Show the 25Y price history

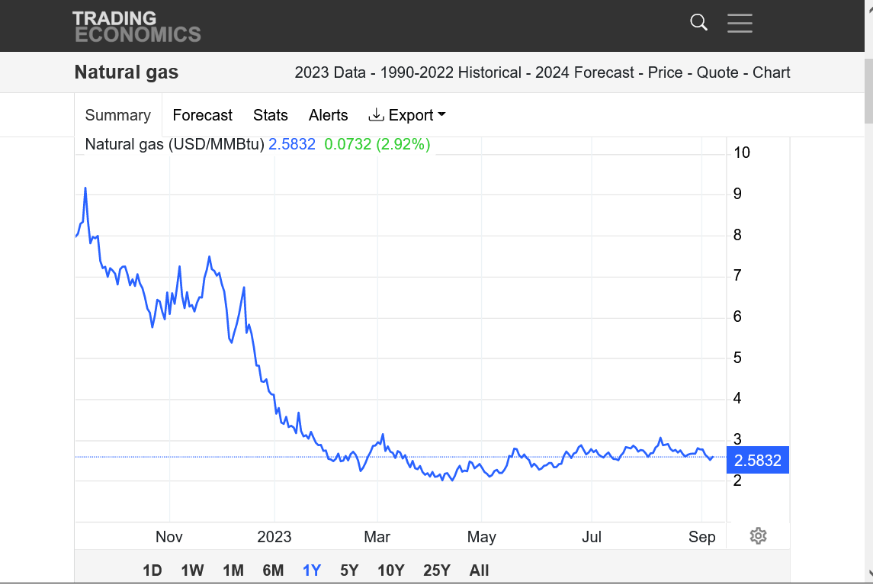(436, 570)
